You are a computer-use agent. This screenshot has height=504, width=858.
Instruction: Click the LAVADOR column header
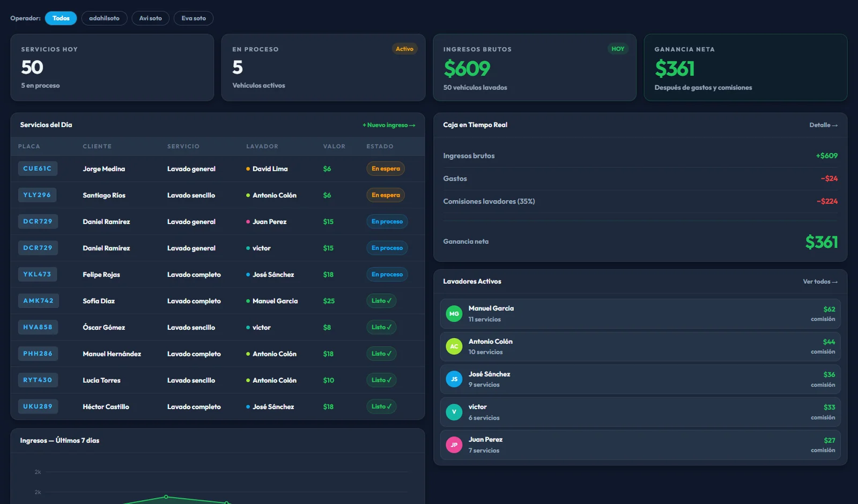pos(262,146)
